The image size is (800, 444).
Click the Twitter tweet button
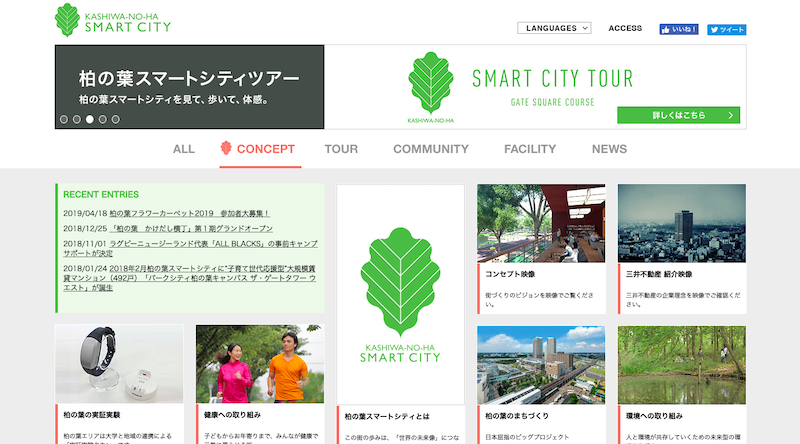coord(727,30)
